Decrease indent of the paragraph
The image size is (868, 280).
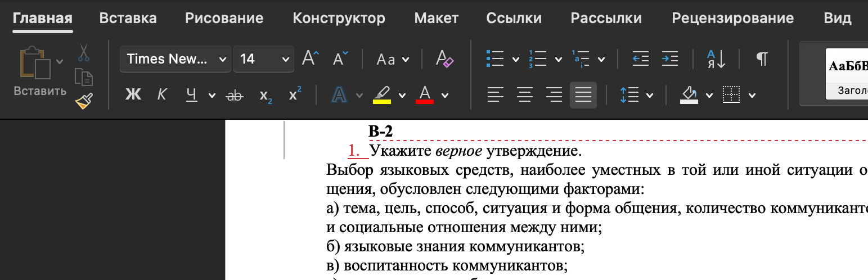[641, 59]
